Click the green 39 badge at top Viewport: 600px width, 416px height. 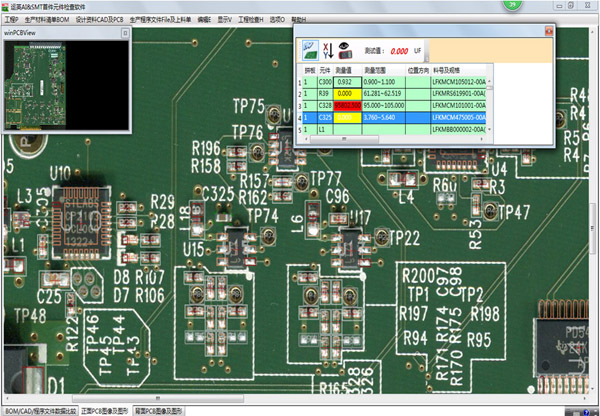coord(511,4)
